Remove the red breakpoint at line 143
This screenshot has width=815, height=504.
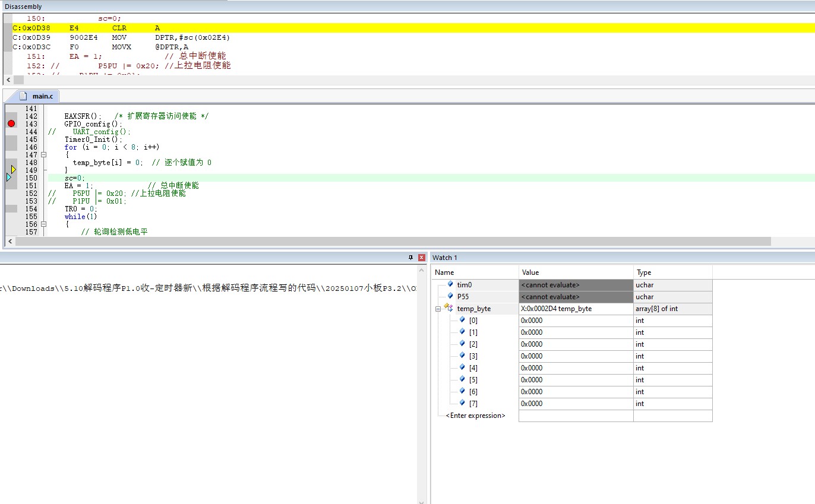(x=11, y=123)
